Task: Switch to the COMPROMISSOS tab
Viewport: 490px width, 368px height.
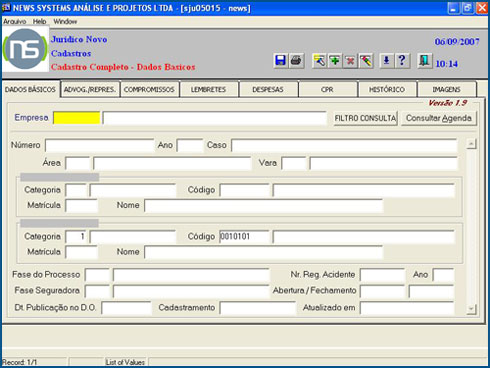Action: [149, 89]
